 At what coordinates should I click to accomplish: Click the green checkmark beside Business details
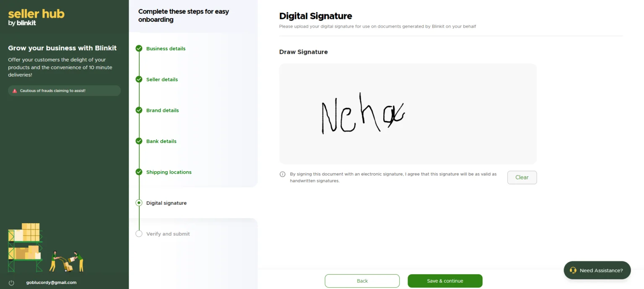click(x=139, y=48)
